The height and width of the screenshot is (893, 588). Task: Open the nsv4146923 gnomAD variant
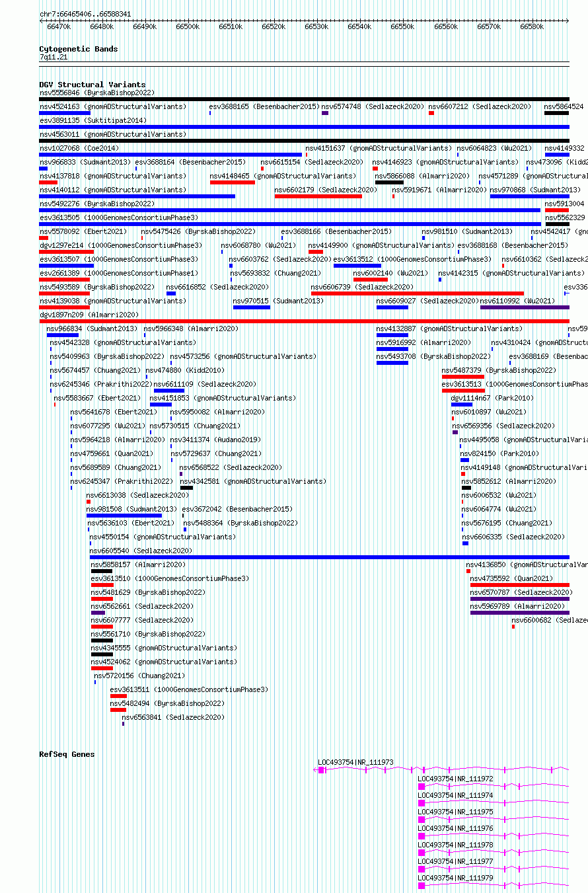tap(445, 162)
